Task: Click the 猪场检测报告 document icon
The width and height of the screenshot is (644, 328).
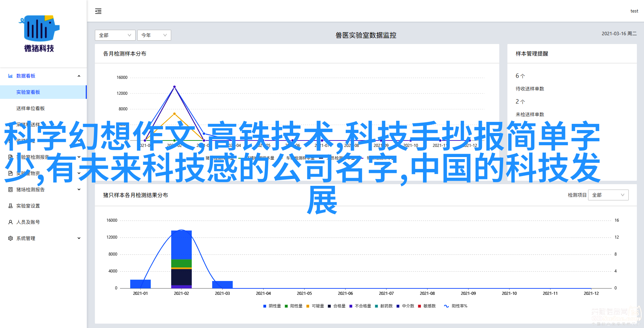Action: [11, 190]
